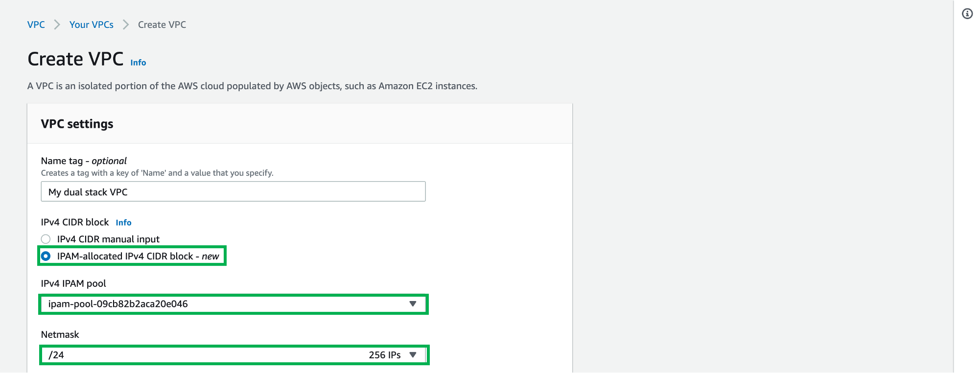The image size is (980, 373).
Task: Click the chevron after Your VPCs breadcrumb
Action: point(126,24)
